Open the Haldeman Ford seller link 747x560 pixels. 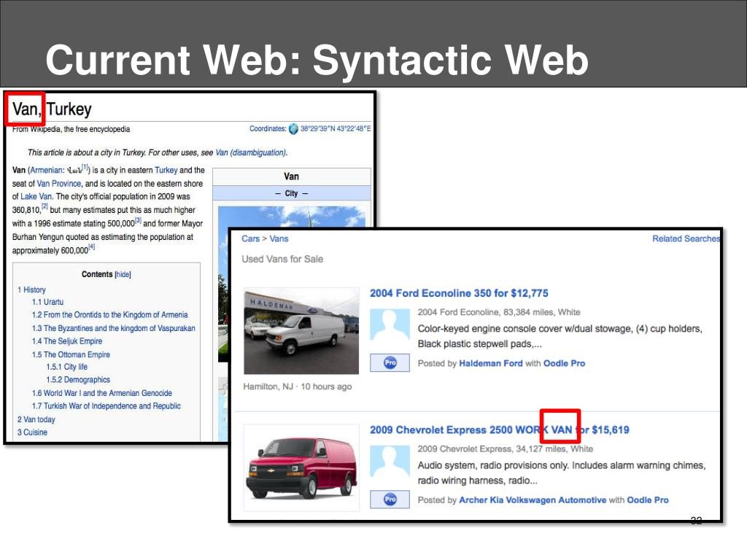(491, 363)
